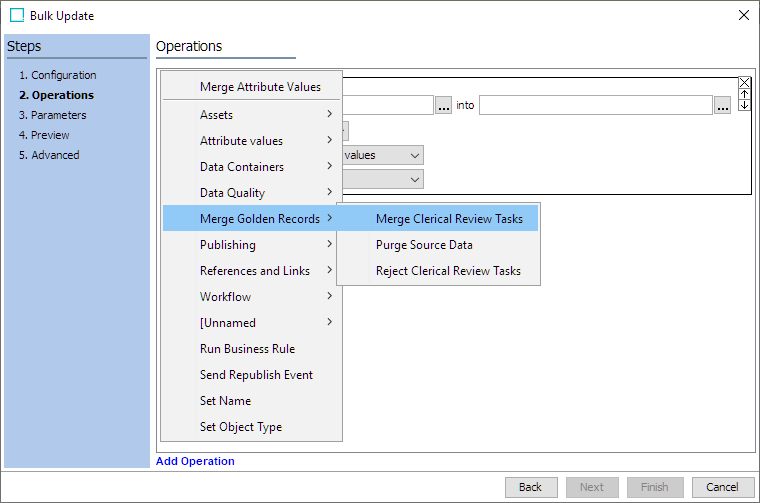Expand the Assets submenu
Viewport: 760px width, 503px height.
pyautogui.click(x=253, y=115)
